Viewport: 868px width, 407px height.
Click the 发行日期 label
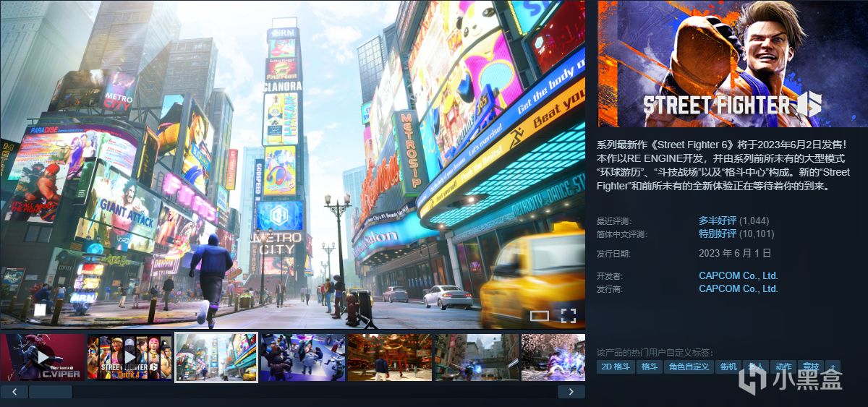613,254
